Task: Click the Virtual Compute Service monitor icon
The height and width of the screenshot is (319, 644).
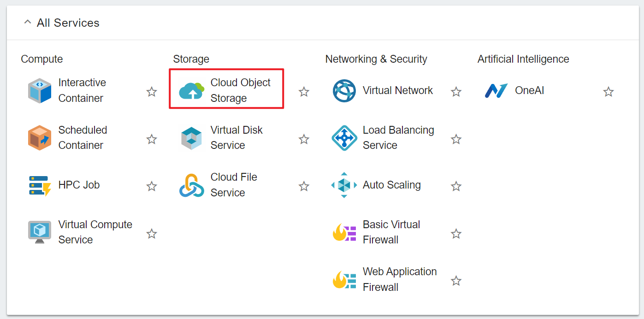Action: [x=40, y=232]
